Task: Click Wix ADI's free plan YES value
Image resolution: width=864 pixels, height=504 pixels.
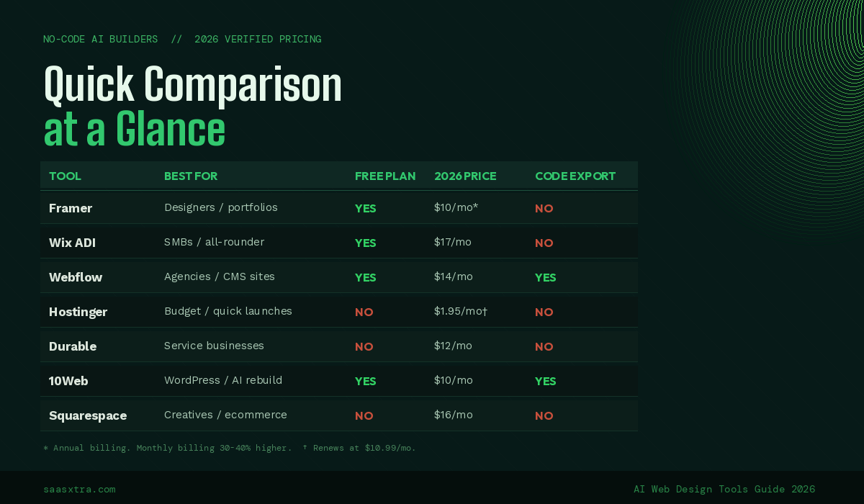Action: pos(366,243)
